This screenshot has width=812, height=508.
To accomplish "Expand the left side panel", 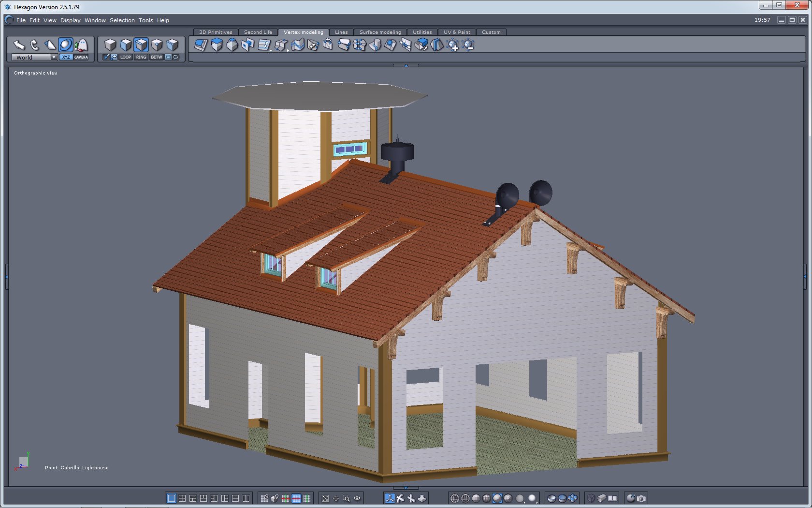I will coord(7,277).
